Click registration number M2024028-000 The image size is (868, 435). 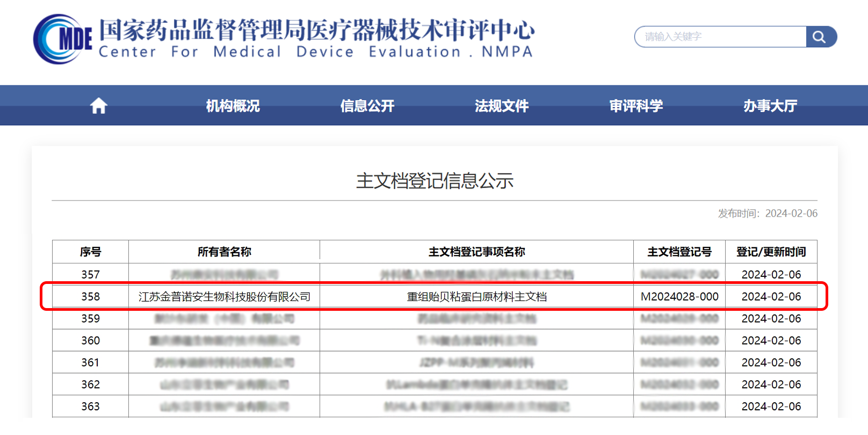679,297
